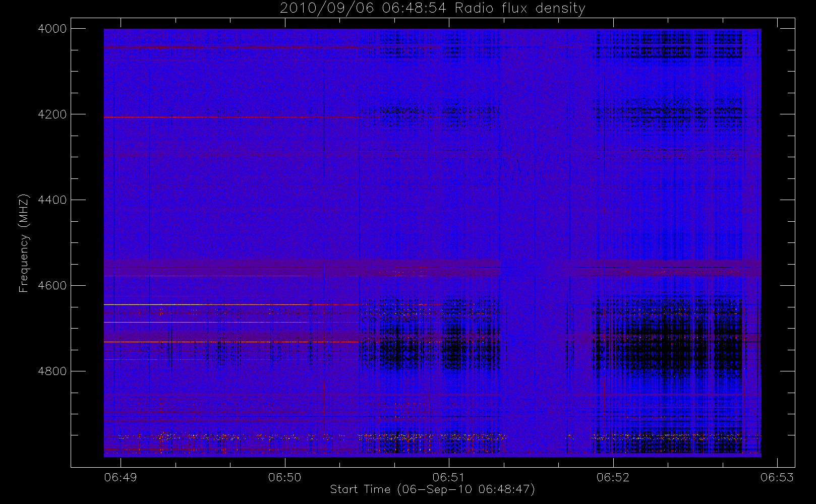The height and width of the screenshot is (504, 816).
Task: Click the plot title '2010/09/06 06:48:54 Radio flux density'
Action: point(433,9)
